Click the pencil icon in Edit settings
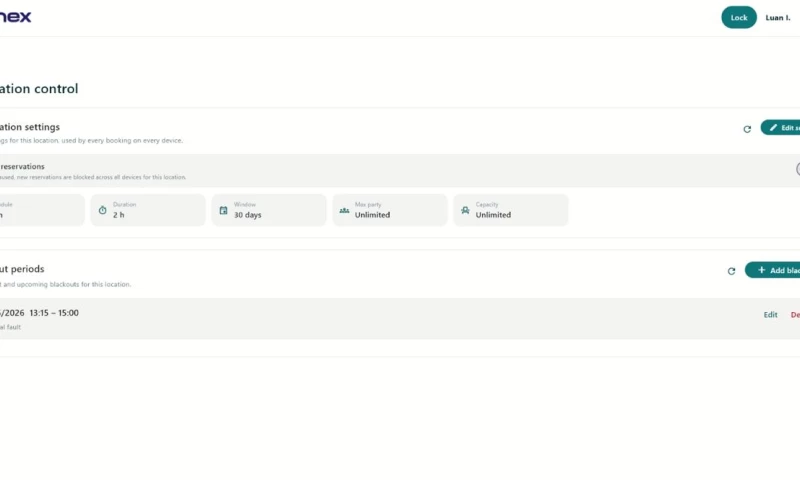This screenshot has height=480, width=800. pos(773,128)
